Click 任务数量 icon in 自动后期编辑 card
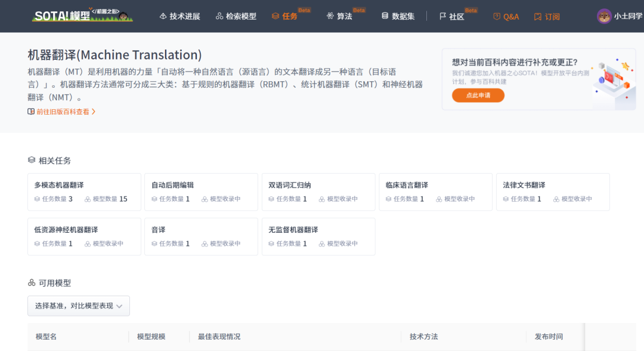The height and width of the screenshot is (351, 644). point(154,199)
